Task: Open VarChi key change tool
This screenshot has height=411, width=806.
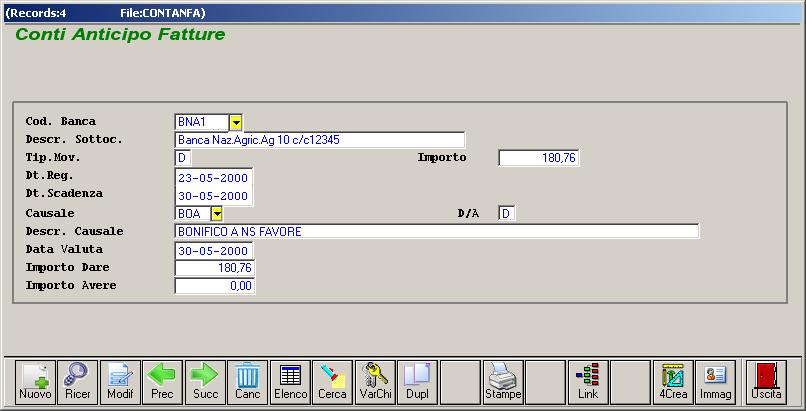Action: pos(375,382)
